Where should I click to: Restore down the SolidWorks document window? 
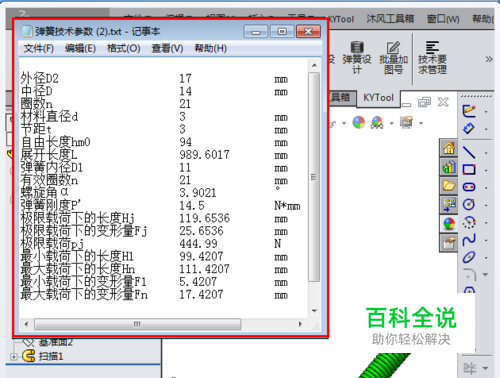[424, 102]
